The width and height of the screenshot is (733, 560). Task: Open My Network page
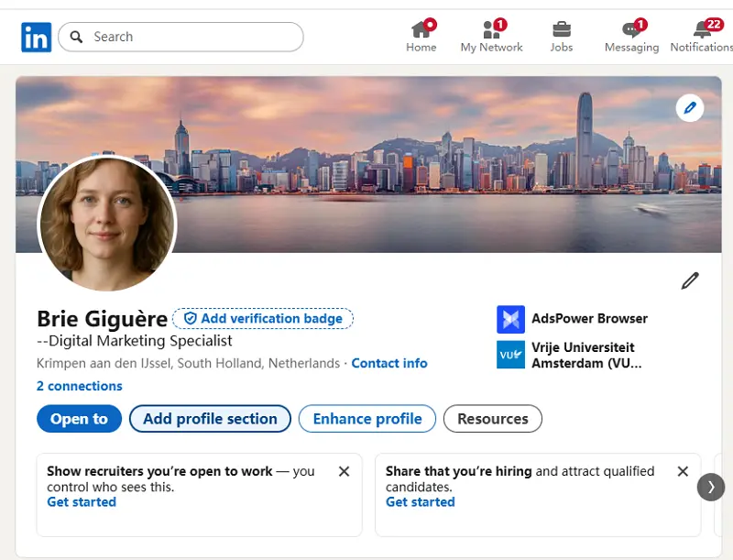pos(491,35)
